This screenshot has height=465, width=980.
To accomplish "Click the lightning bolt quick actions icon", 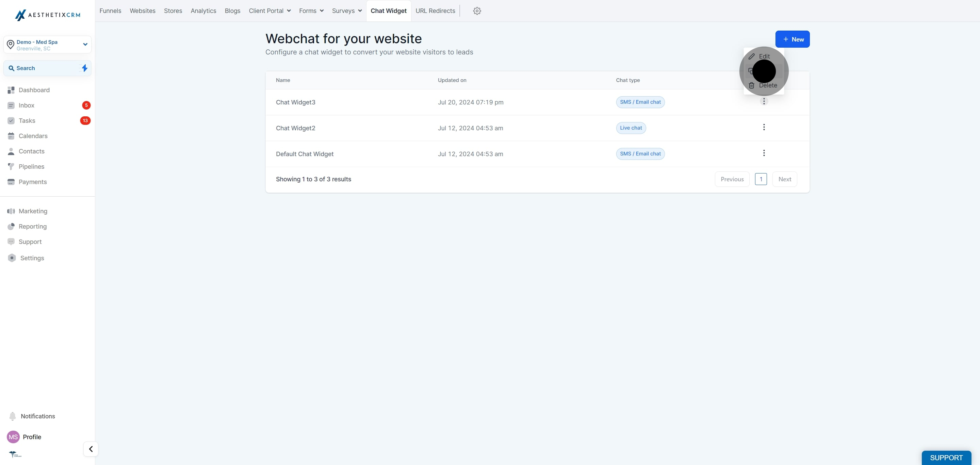I will coord(84,68).
